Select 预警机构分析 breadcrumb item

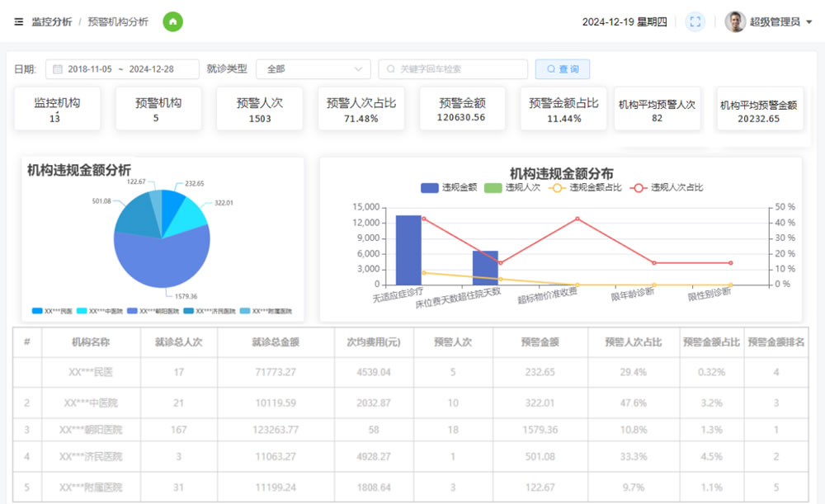pyautogui.click(x=118, y=21)
